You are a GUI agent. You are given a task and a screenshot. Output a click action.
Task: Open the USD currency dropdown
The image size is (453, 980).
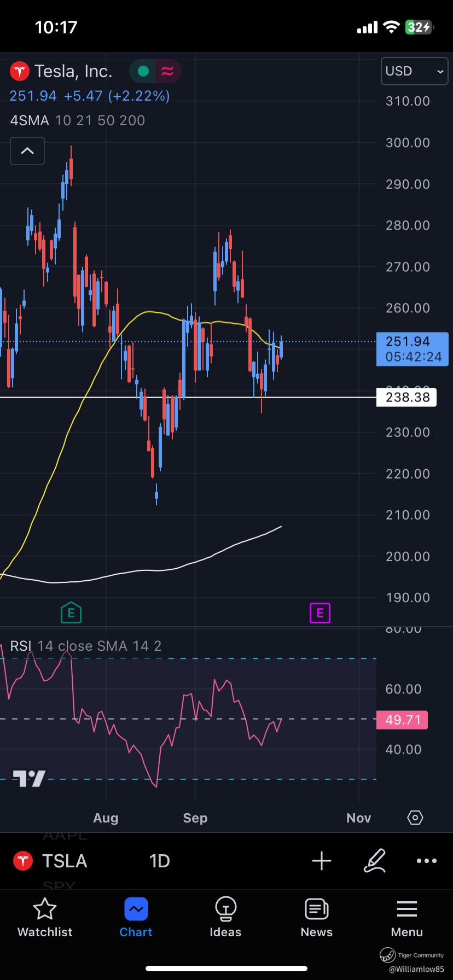[x=414, y=71]
